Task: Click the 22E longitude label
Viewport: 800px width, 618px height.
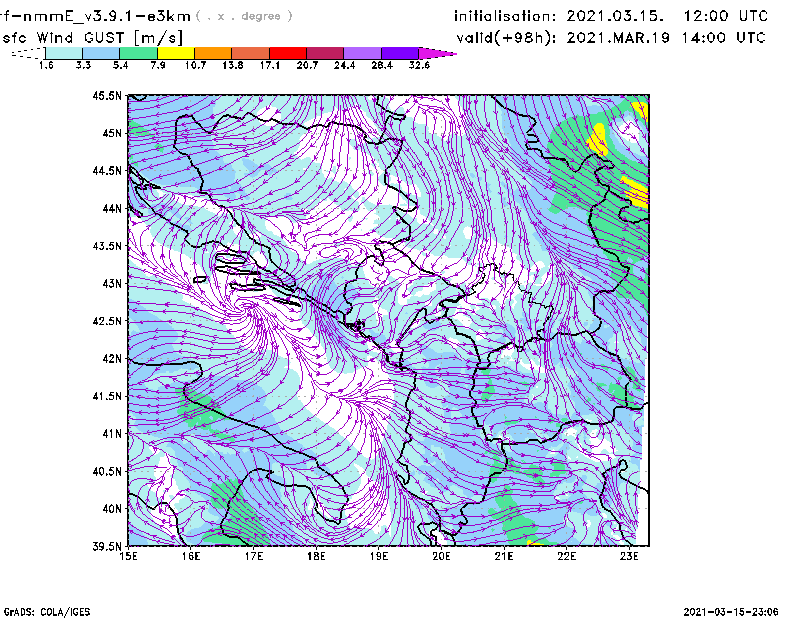Action: (x=566, y=556)
